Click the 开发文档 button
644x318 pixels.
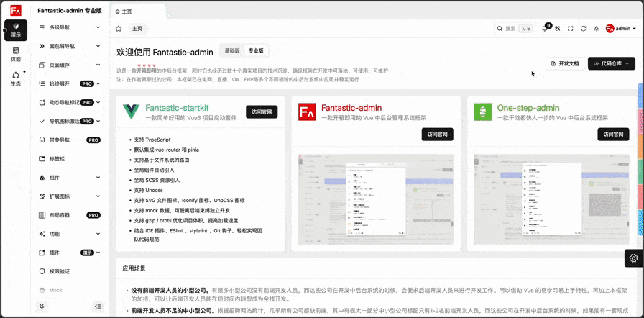click(x=564, y=63)
